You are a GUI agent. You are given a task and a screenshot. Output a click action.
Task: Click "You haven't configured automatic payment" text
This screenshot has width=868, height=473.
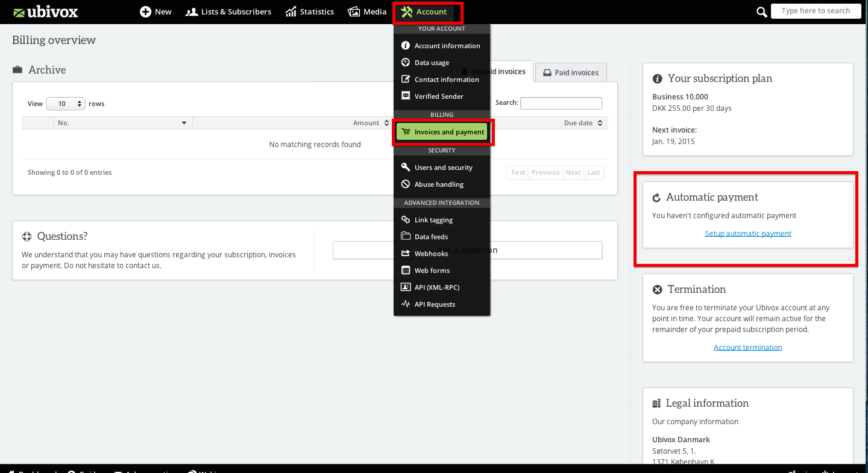(x=724, y=215)
